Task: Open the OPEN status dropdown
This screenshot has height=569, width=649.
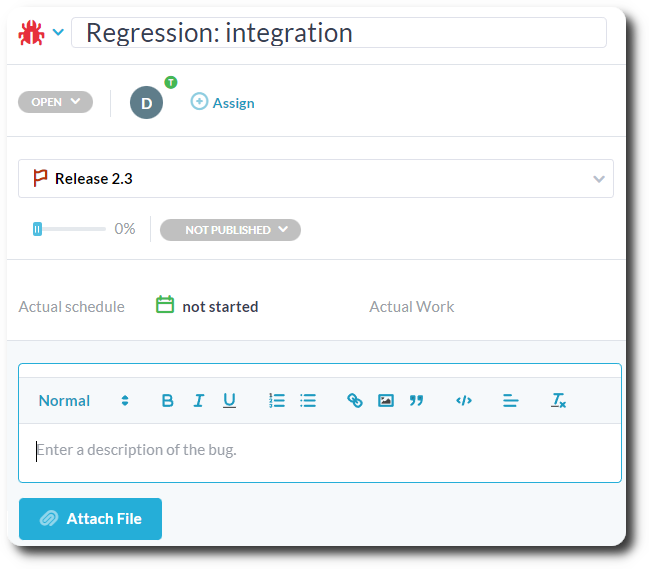Action: [55, 102]
